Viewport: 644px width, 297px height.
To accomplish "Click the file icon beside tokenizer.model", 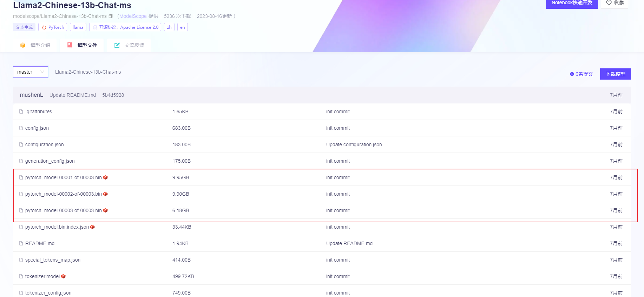I will pos(21,276).
